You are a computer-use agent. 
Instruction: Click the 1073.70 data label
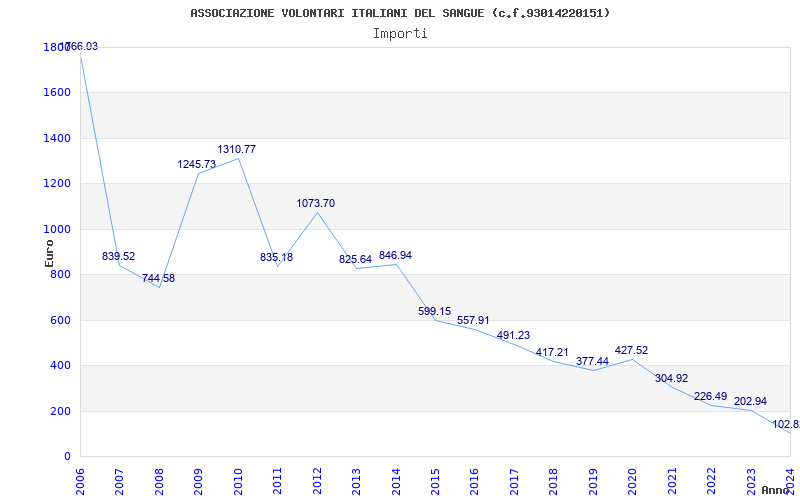(x=316, y=203)
